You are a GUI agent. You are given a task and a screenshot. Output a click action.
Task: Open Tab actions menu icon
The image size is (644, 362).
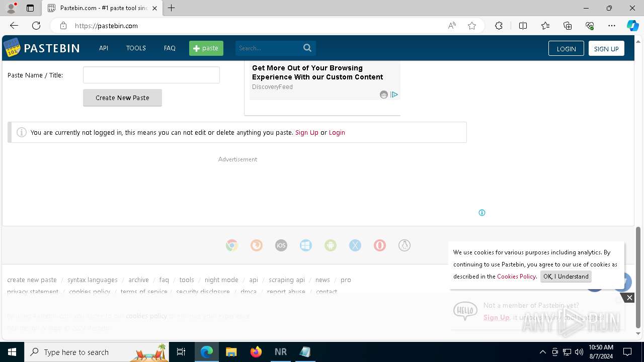click(30, 8)
